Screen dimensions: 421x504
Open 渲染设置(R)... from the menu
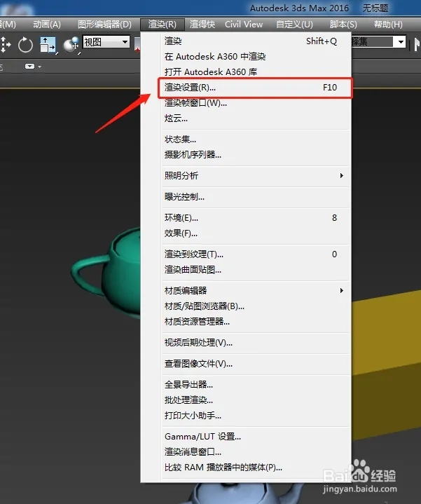pyautogui.click(x=256, y=88)
